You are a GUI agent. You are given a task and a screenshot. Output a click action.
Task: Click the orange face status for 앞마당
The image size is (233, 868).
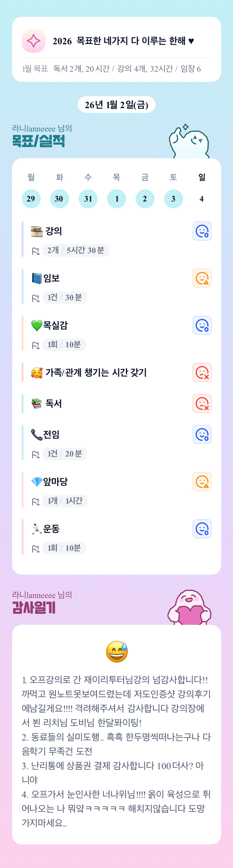[202, 482]
